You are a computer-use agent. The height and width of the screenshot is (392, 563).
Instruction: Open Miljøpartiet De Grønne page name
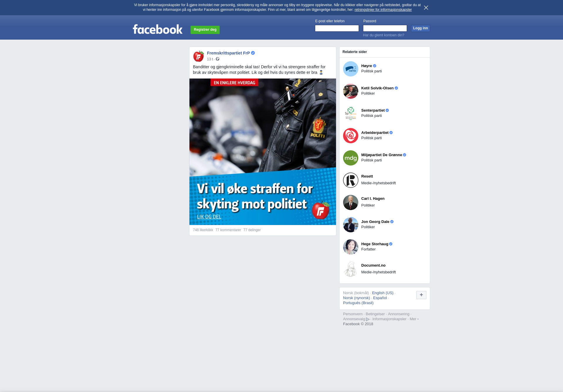tap(381, 155)
